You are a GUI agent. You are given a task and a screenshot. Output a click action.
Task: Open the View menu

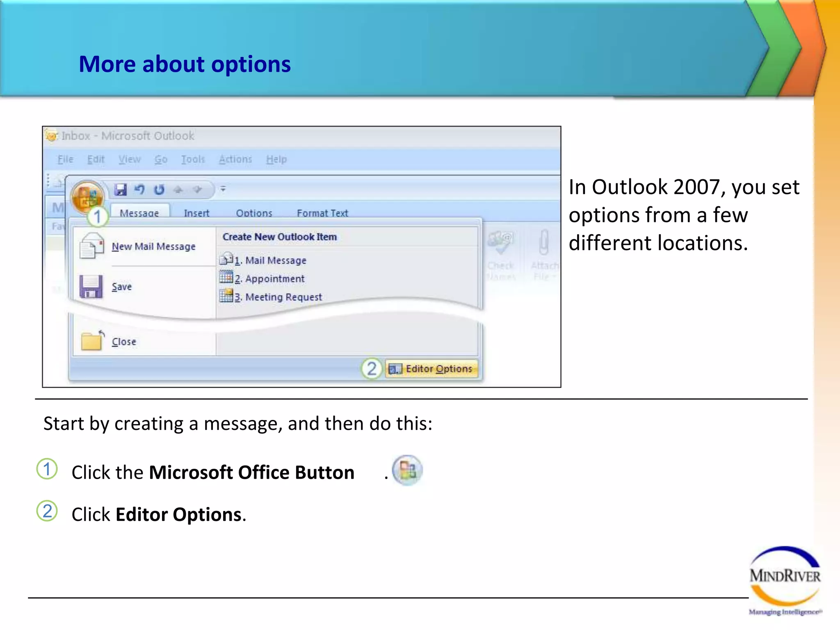pyautogui.click(x=130, y=159)
